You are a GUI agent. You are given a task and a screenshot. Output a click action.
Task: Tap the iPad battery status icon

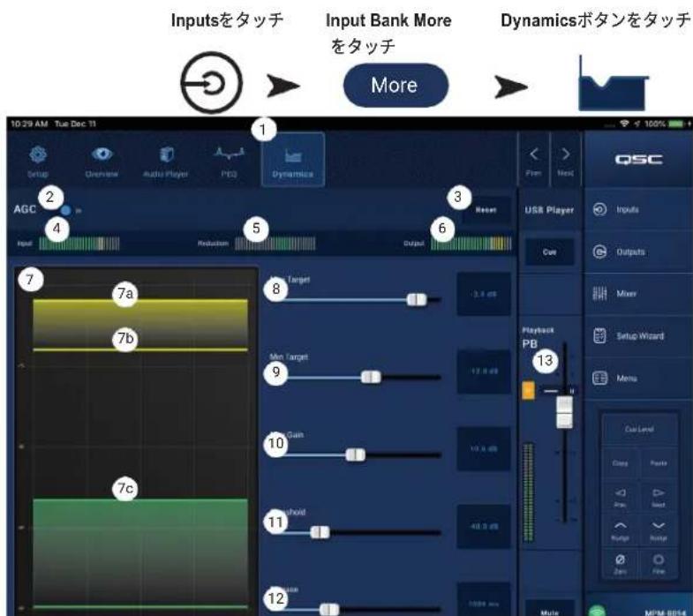pyautogui.click(x=676, y=124)
